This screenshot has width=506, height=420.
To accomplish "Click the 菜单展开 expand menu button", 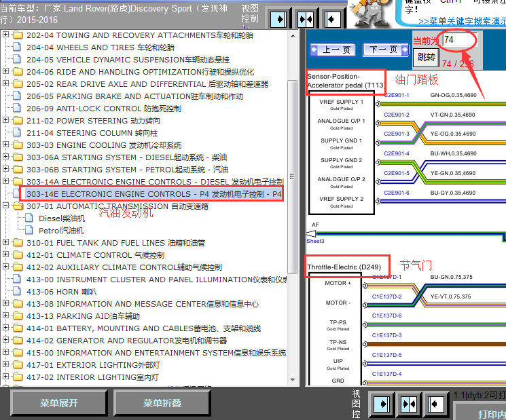I will tap(59, 403).
